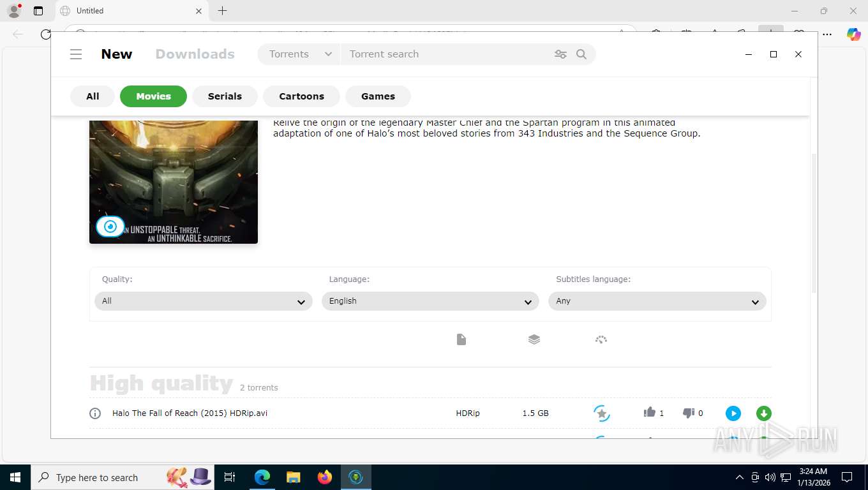Click Halo The Fall of Reach HDRip.avi title
The height and width of the screenshot is (490, 868).
[190, 413]
